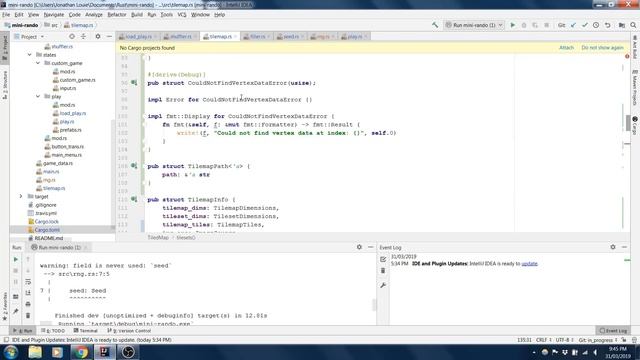Image resolution: width=640 pixels, height=360 pixels.
Task: Open game_data.rs in project tree
Action: 58,163
